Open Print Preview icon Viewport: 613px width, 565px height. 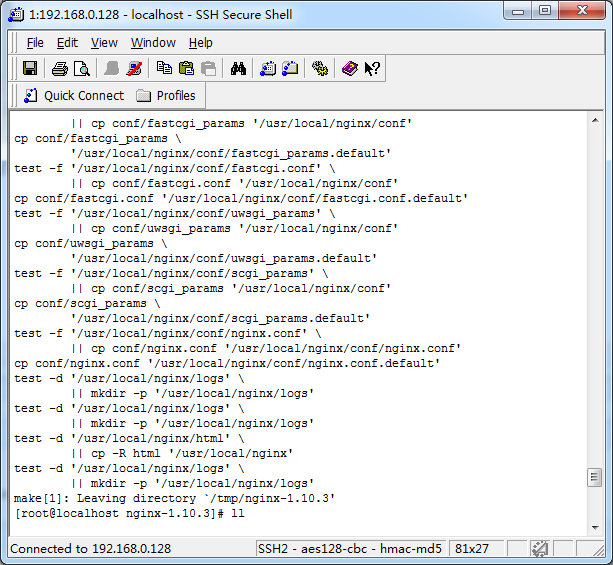coord(82,69)
